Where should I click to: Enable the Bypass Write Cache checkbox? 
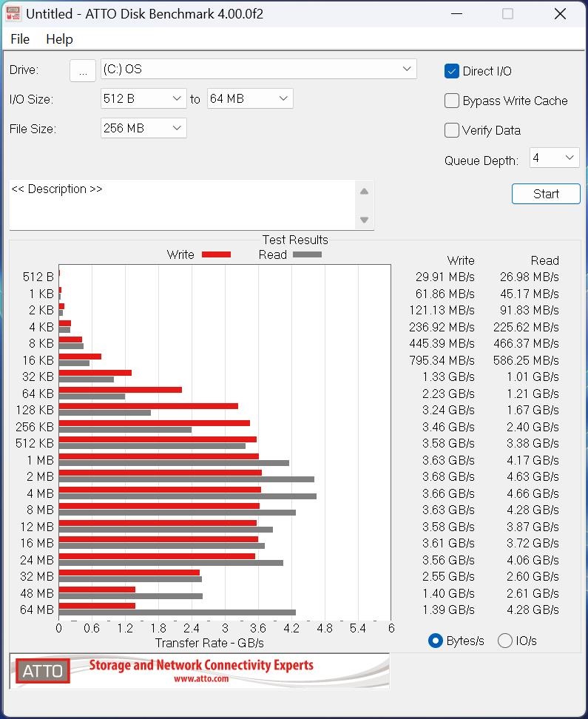point(452,101)
